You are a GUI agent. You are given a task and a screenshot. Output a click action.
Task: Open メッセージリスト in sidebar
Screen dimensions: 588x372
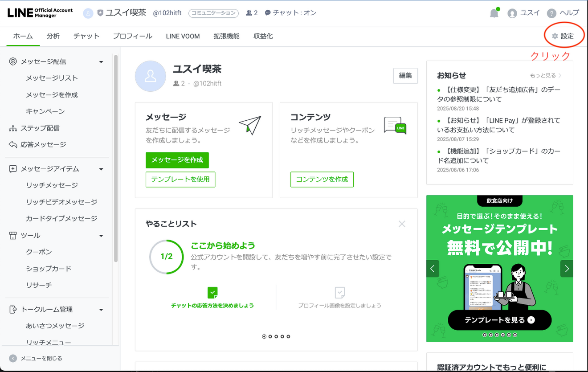pyautogui.click(x=52, y=78)
